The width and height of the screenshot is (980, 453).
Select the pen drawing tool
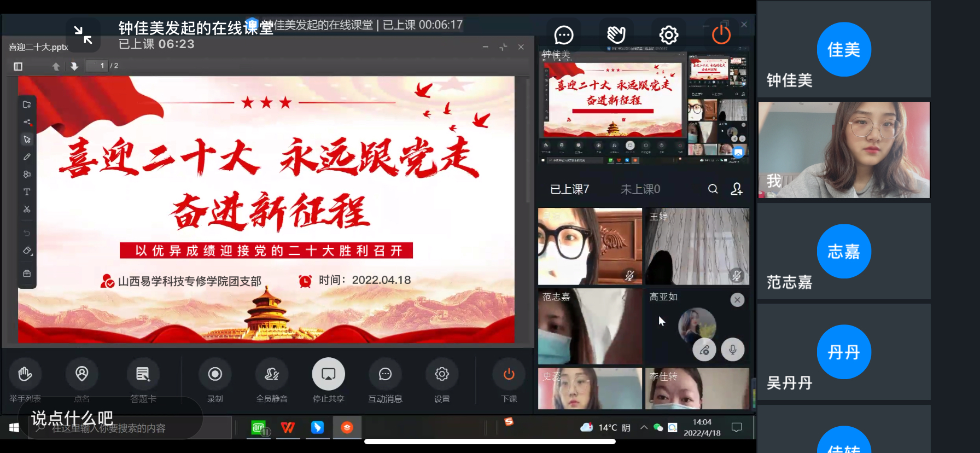[x=27, y=157]
